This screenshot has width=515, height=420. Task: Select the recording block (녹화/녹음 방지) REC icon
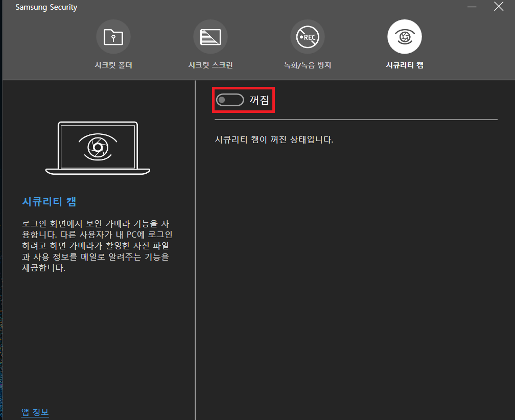(x=308, y=37)
